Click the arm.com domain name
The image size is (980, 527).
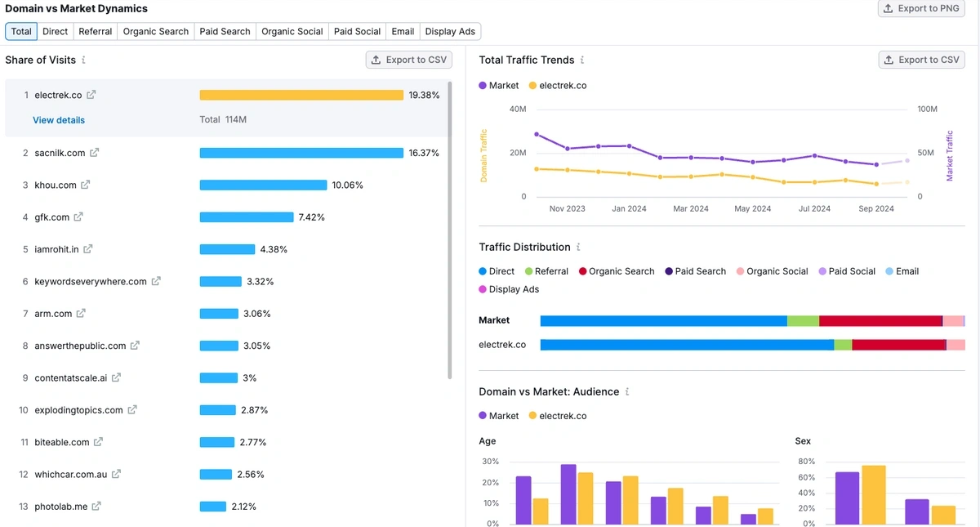click(x=53, y=314)
